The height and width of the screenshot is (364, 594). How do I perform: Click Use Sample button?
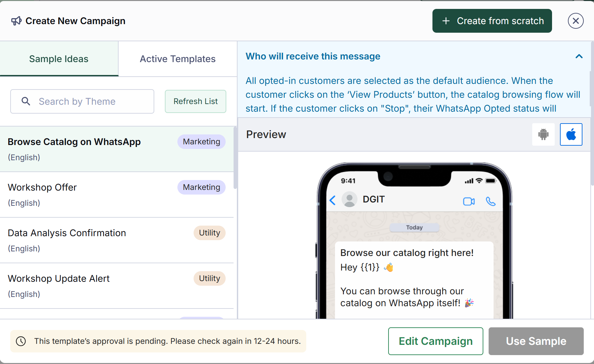pos(536,341)
